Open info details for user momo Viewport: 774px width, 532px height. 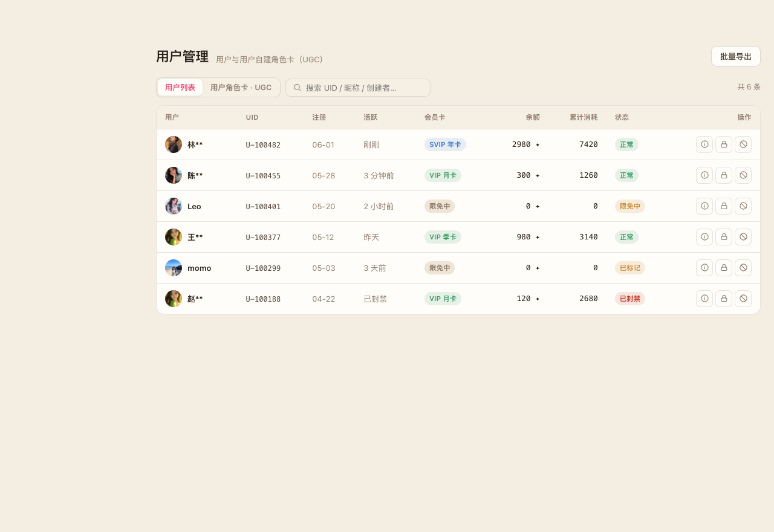pyautogui.click(x=704, y=268)
